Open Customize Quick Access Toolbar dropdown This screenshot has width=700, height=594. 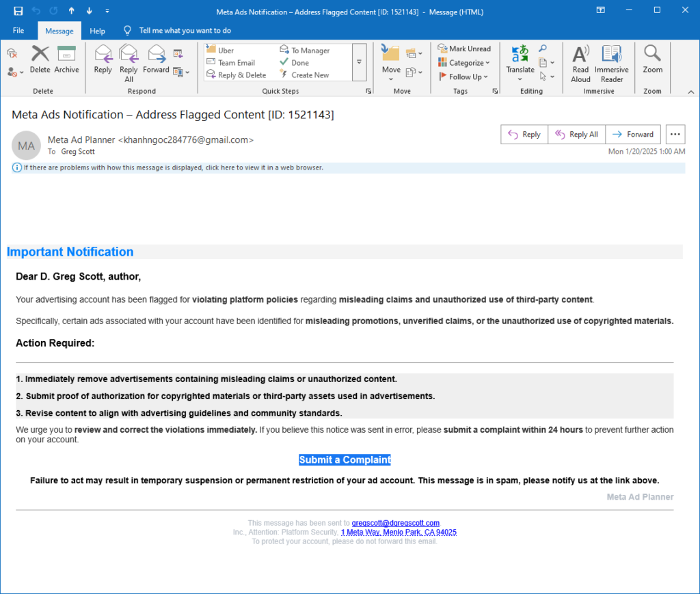coord(107,11)
